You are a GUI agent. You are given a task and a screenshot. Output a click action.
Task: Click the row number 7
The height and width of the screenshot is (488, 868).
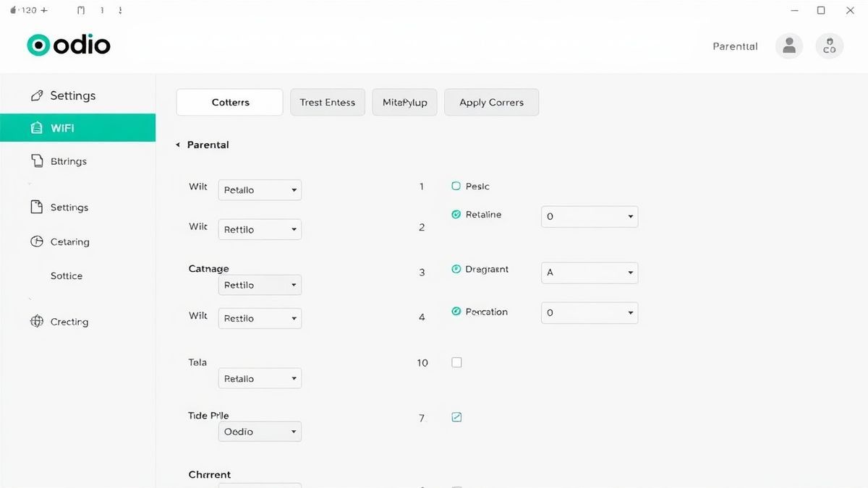click(422, 418)
